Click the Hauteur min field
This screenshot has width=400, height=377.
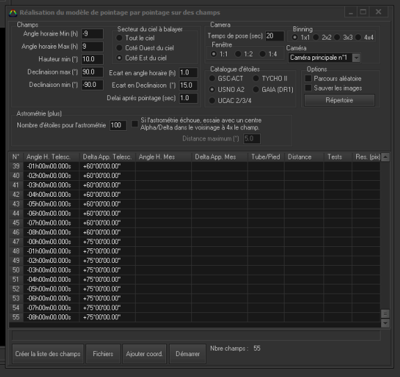click(92, 59)
